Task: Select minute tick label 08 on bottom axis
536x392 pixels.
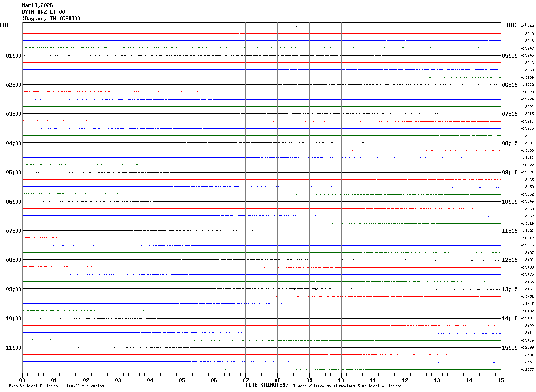Action: pos(277,380)
